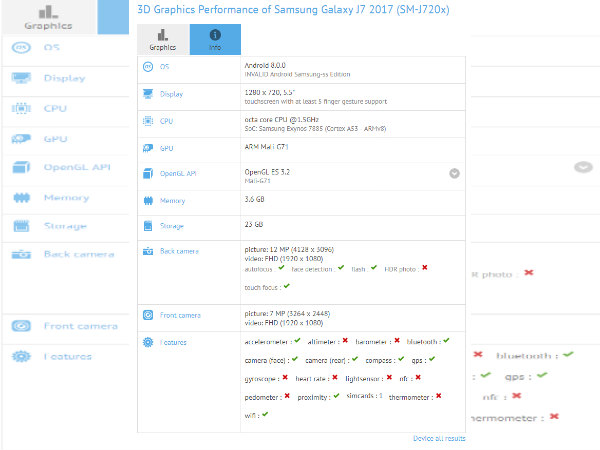Image resolution: width=600 pixels, height=450 pixels.
Task: Click the autofocus green check mark
Action: click(281, 268)
